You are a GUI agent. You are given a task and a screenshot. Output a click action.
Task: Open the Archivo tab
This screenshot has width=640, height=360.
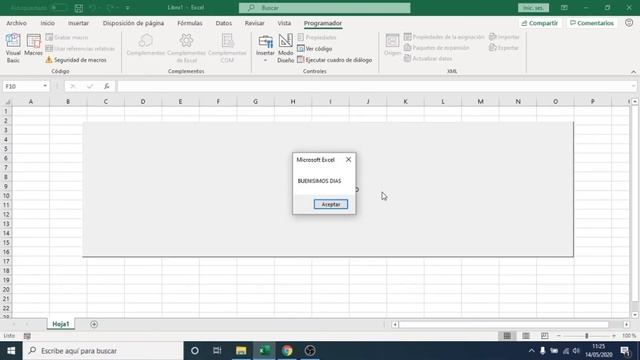[16, 23]
